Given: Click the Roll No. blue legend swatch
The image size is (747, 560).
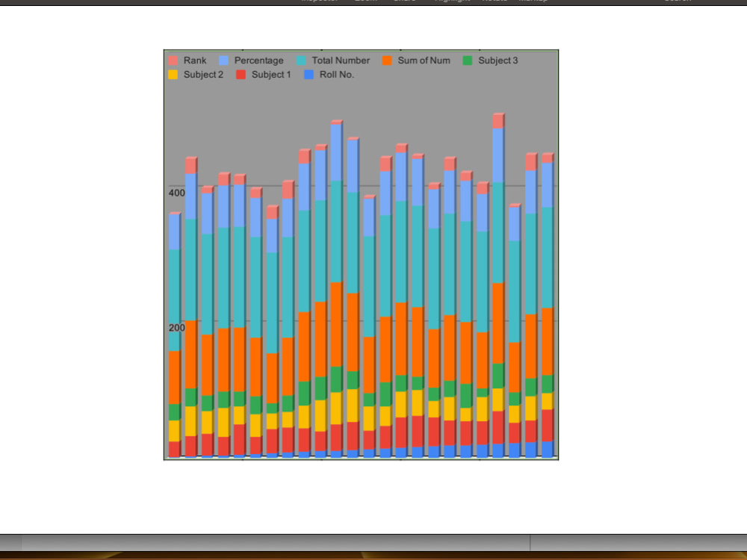Looking at the screenshot, I should (x=309, y=75).
